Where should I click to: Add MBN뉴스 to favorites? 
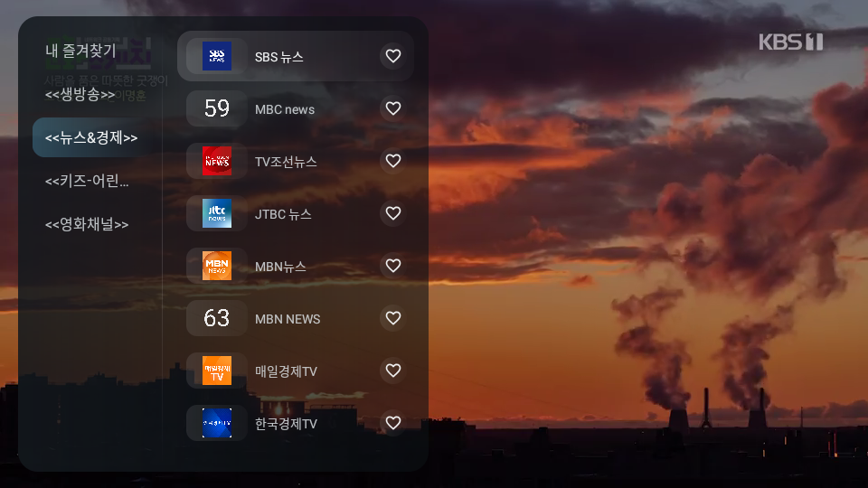(393, 266)
